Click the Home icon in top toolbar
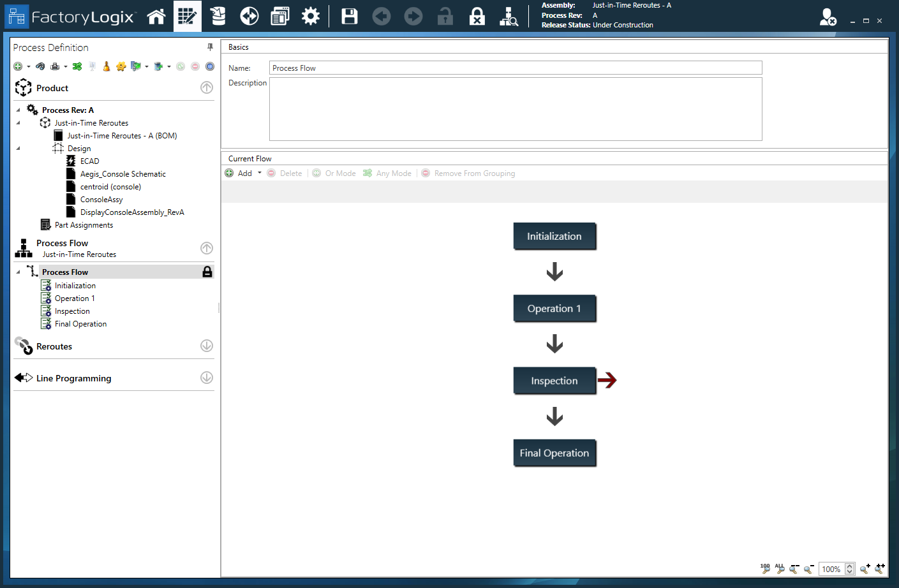 [156, 17]
